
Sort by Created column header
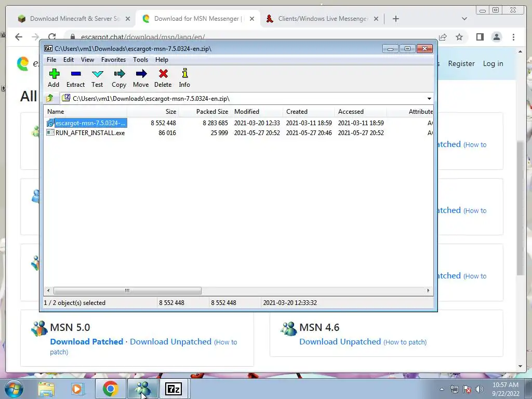coord(309,112)
